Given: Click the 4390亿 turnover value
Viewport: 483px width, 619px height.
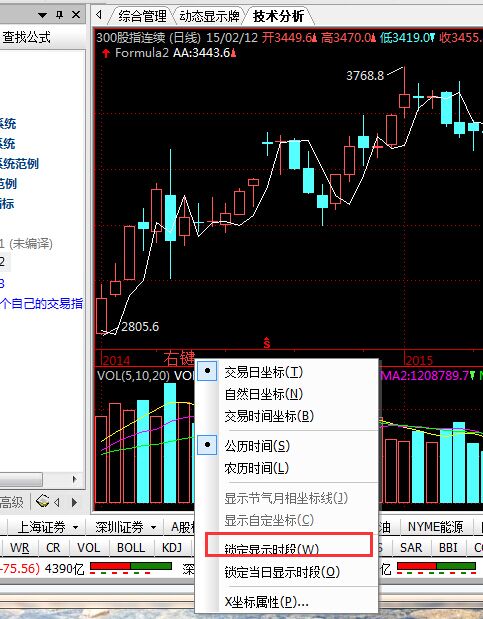Looking at the screenshot, I should (64, 568).
